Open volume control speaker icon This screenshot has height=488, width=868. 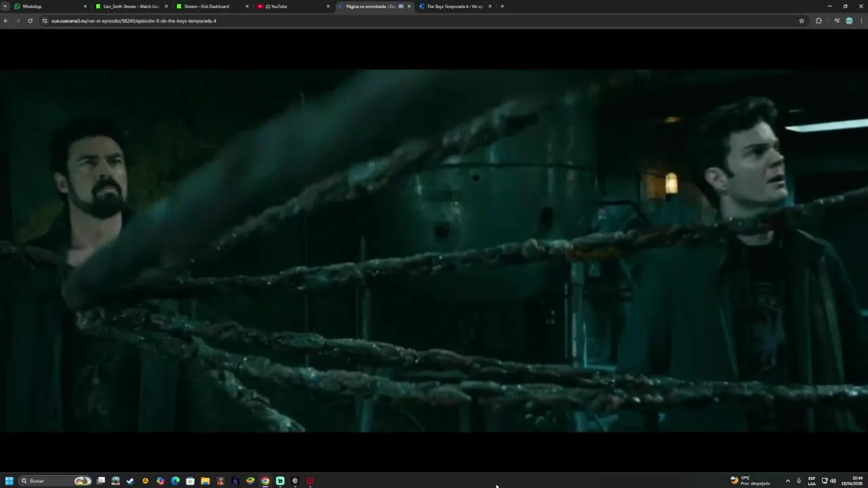pyautogui.click(x=833, y=481)
